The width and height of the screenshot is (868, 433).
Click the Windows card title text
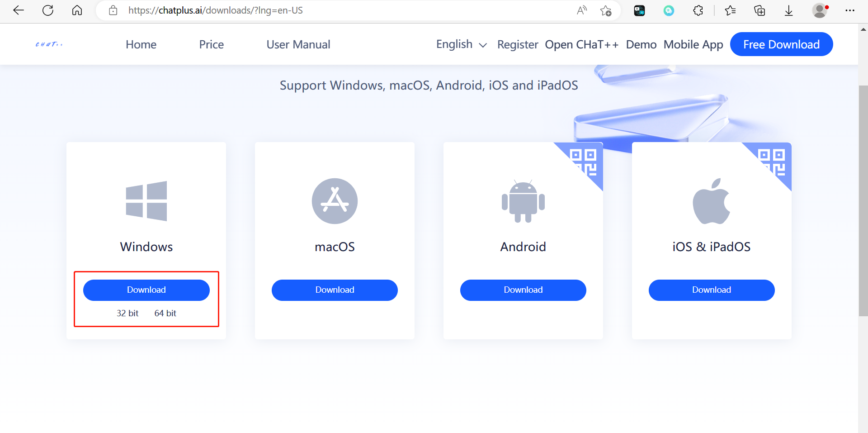[146, 247]
